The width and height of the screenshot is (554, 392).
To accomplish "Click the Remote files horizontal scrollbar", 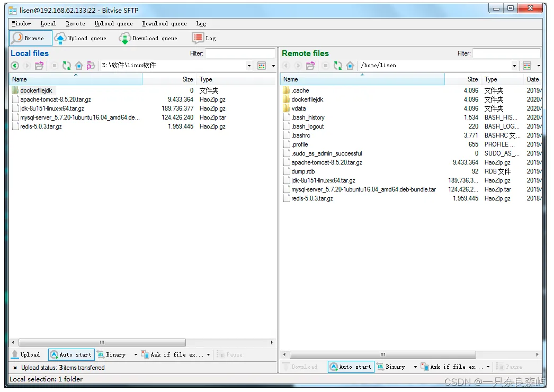I will point(382,354).
